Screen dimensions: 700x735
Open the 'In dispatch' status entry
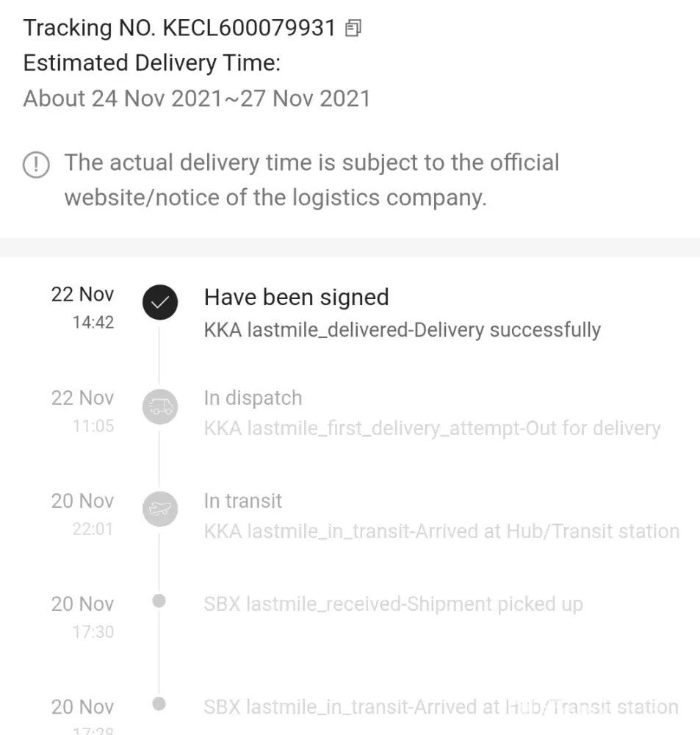[253, 398]
